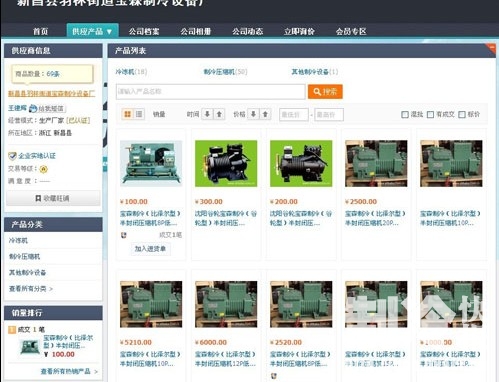The width and height of the screenshot is (499, 382).
Task: Switch to list view icon
Action: pos(139,114)
